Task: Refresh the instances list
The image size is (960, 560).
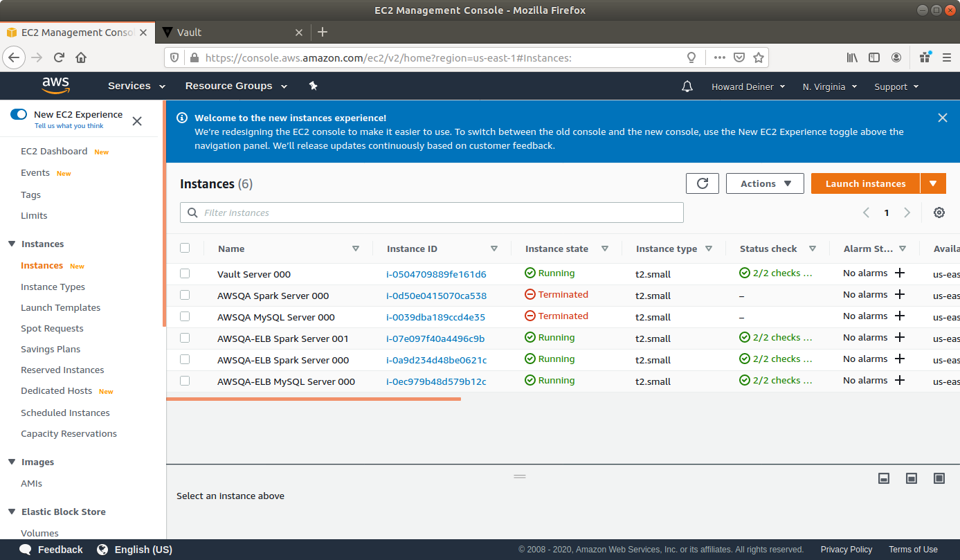Action: pyautogui.click(x=703, y=183)
